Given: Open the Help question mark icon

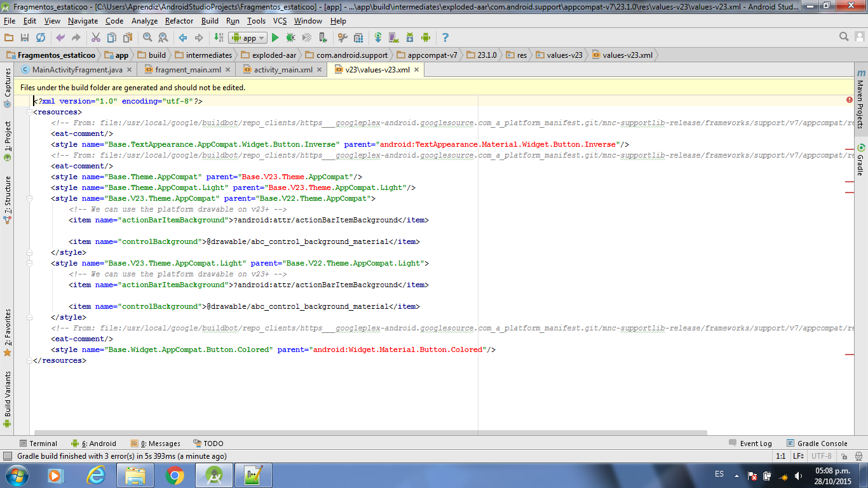Looking at the screenshot, I should pos(445,38).
